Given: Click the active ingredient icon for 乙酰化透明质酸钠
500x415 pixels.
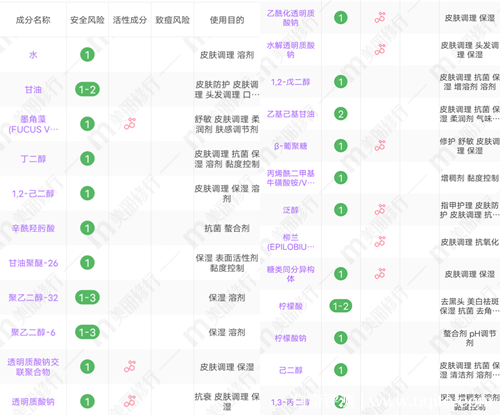Looking at the screenshot, I should tap(380, 18).
